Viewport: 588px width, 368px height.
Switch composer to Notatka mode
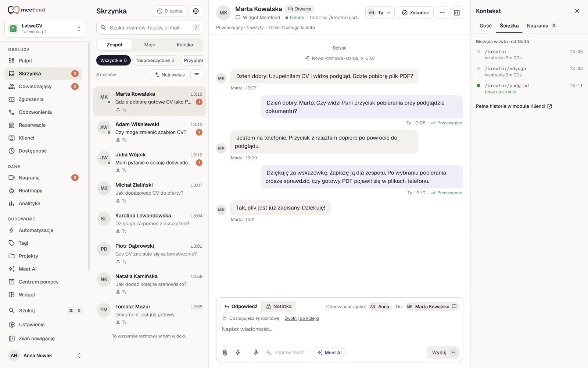[279, 307]
